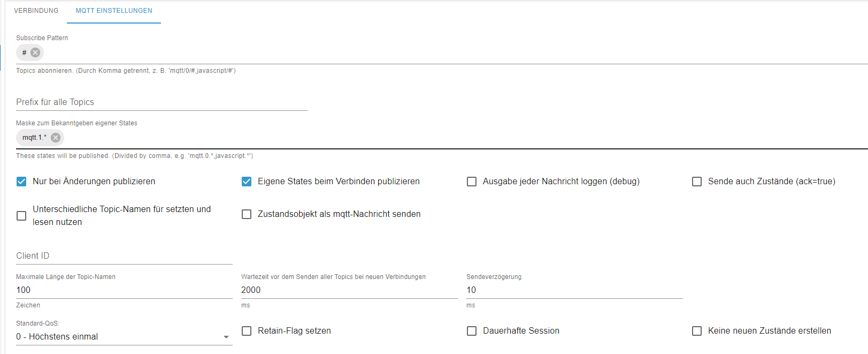Enable the 'Retain-Flag setzen' checkbox
Viewport: 868px width, 354px height.
pos(247,331)
